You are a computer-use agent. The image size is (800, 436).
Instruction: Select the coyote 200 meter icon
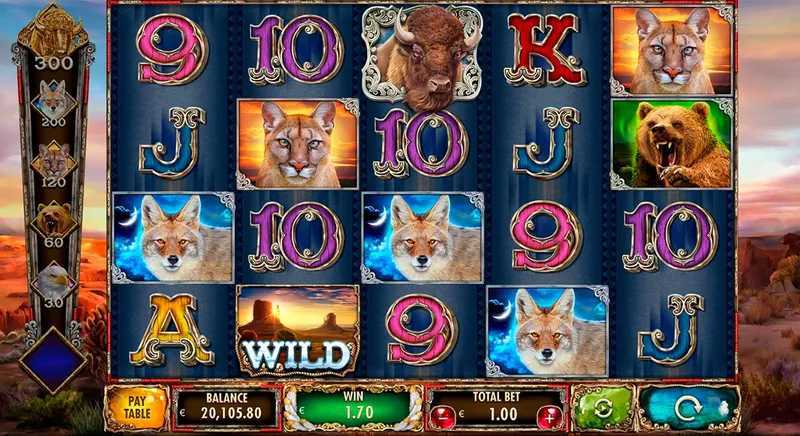click(53, 101)
